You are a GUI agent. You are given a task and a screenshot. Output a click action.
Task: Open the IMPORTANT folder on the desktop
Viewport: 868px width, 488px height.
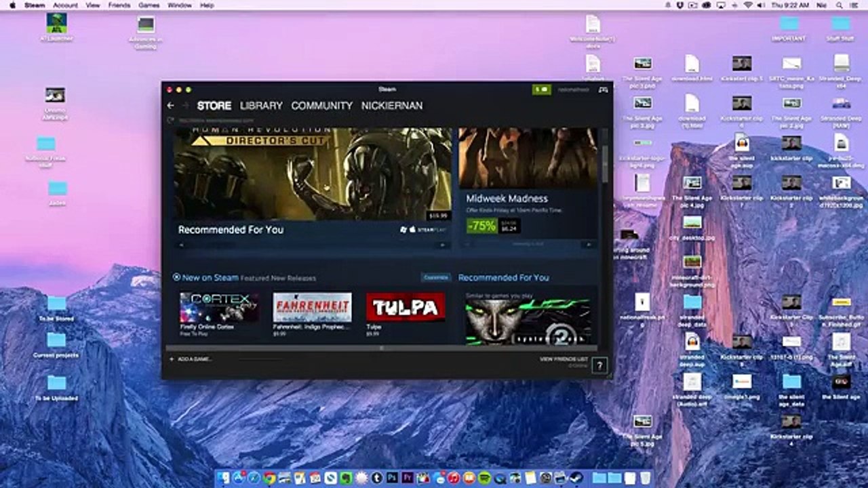pos(789,28)
